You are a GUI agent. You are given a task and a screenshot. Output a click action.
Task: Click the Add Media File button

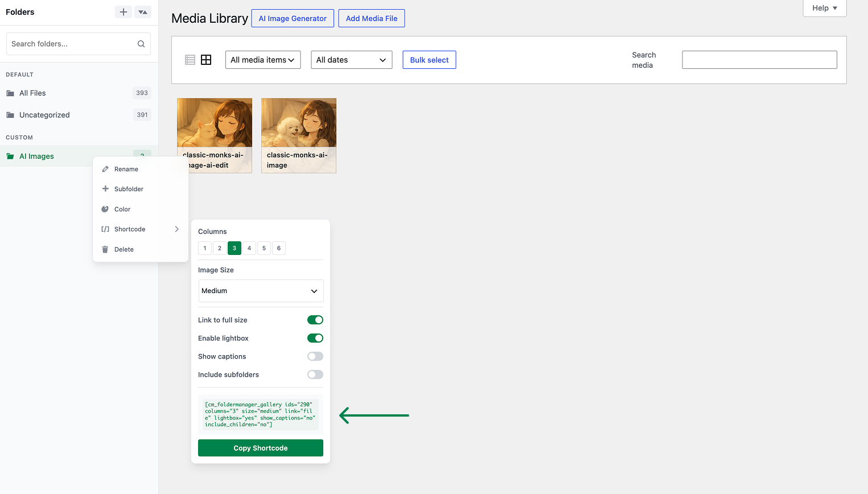click(x=372, y=18)
